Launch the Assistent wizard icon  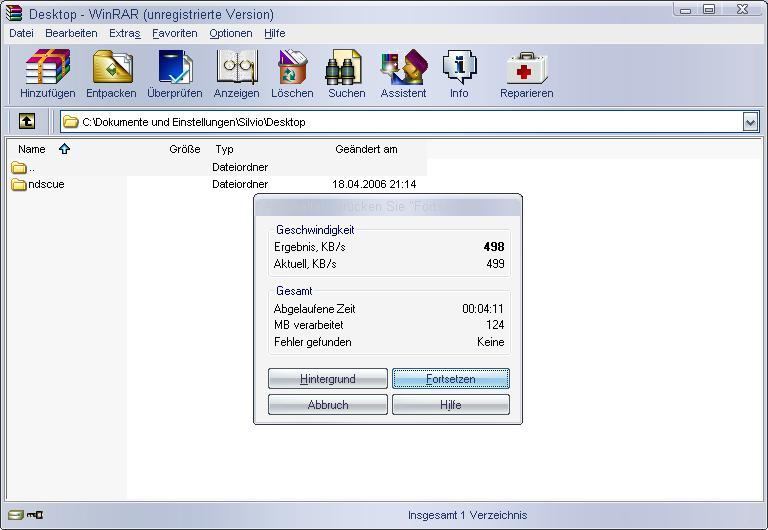coord(404,67)
